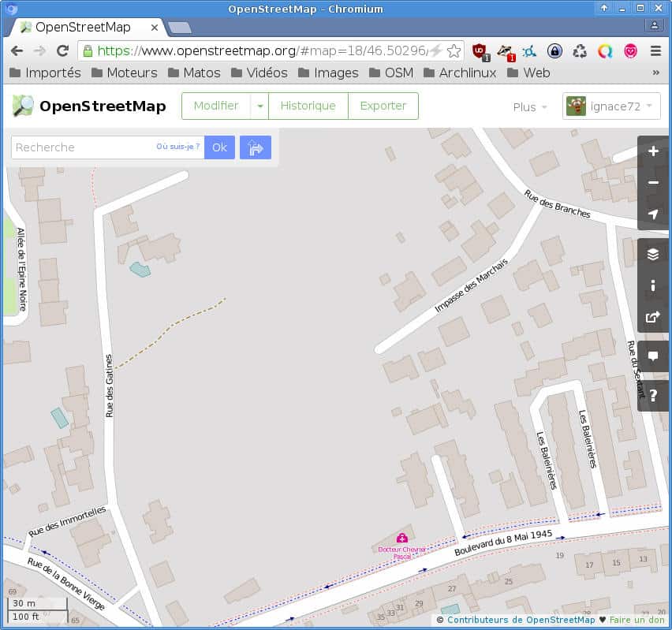The image size is (672, 630).
Task: Select the Exporter tab
Action: (x=383, y=106)
